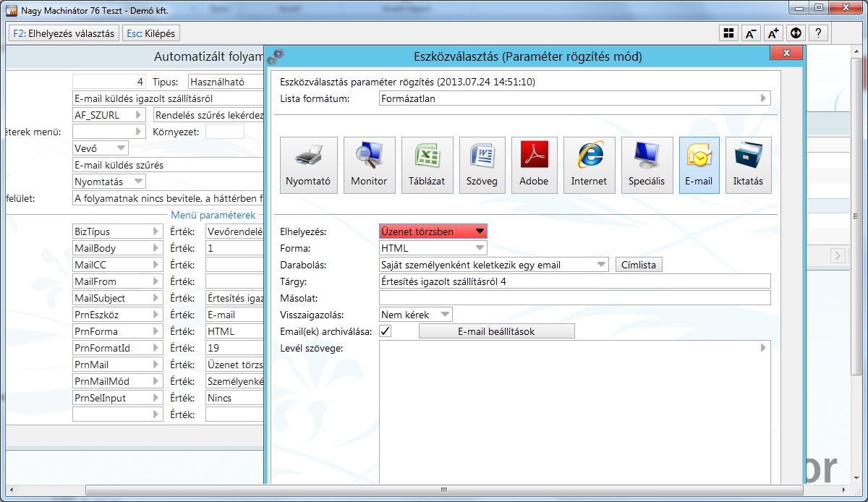Screen dimensions: 868x502
Task: Expand the MailFrom parameter arrow
Action: tap(156, 281)
